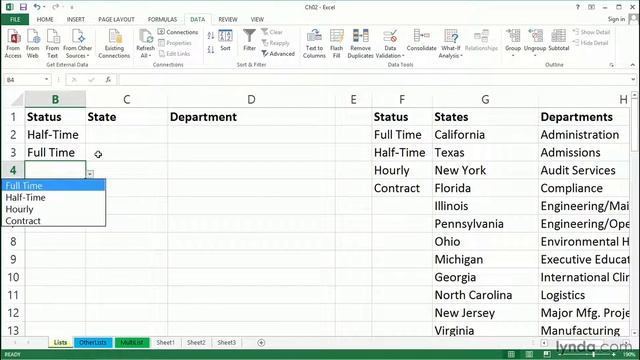Click the cell B4 dropdown arrow

click(x=90, y=174)
